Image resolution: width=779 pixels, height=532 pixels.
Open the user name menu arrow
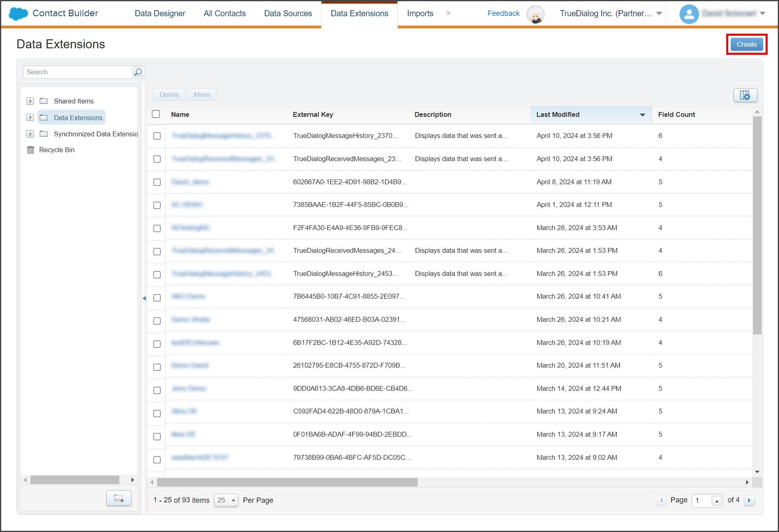pos(762,13)
